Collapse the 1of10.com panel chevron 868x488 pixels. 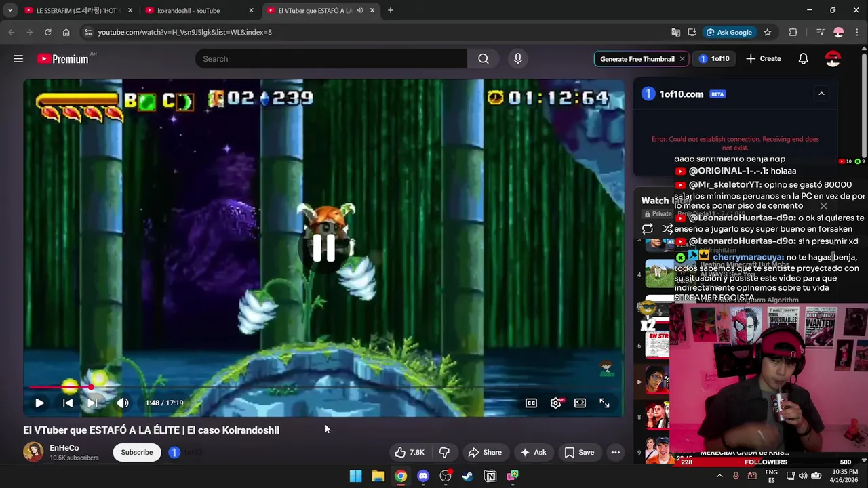[x=821, y=94]
